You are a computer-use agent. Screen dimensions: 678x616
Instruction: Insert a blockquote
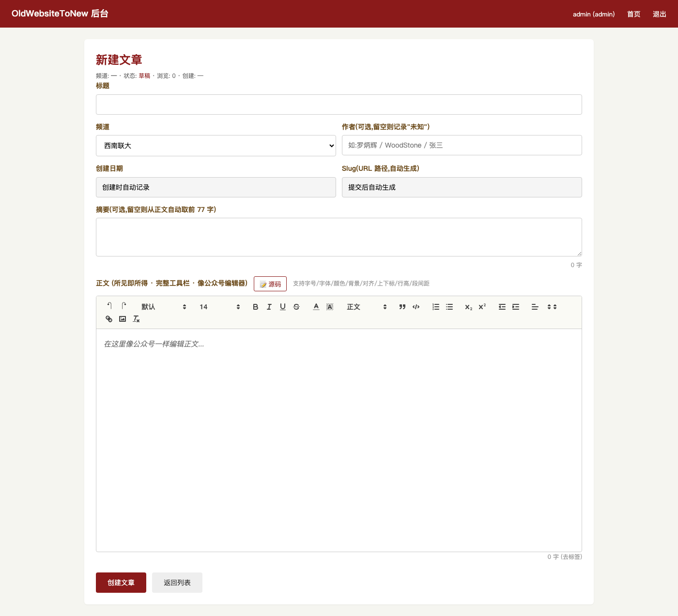[402, 307]
